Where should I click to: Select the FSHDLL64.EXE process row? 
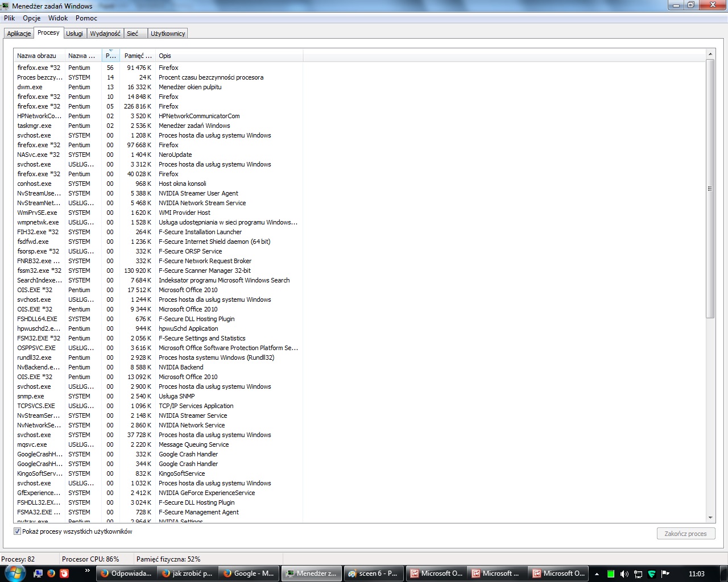(x=158, y=319)
